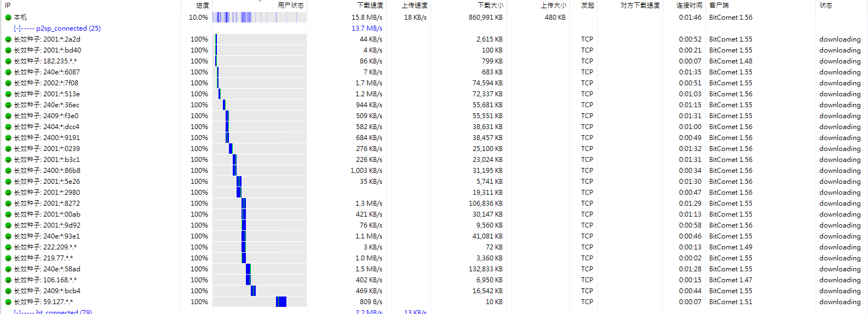Sort by 下载大小 column header
This screenshot has height=314, width=868.
[490, 5]
